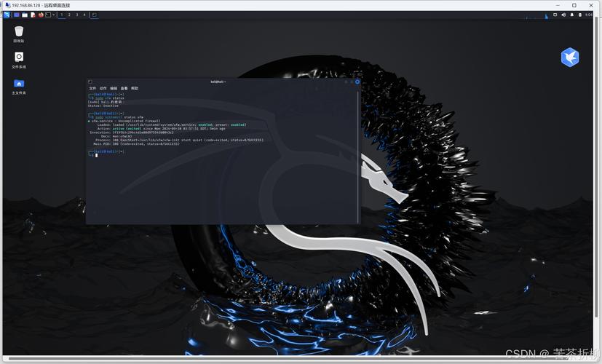
Task: Click the 'Status: inactive' line in terminal
Action: [x=103, y=106]
